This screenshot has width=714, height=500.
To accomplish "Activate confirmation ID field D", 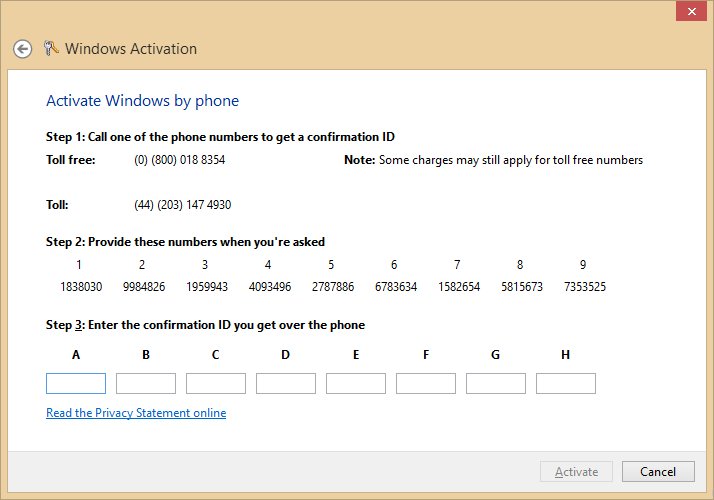I will (x=286, y=383).
